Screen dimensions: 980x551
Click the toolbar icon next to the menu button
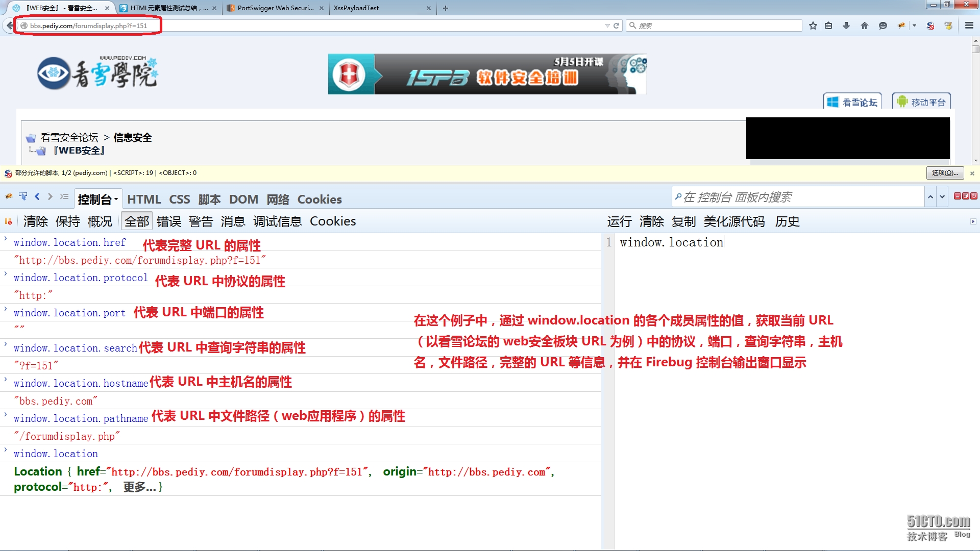coord(948,26)
